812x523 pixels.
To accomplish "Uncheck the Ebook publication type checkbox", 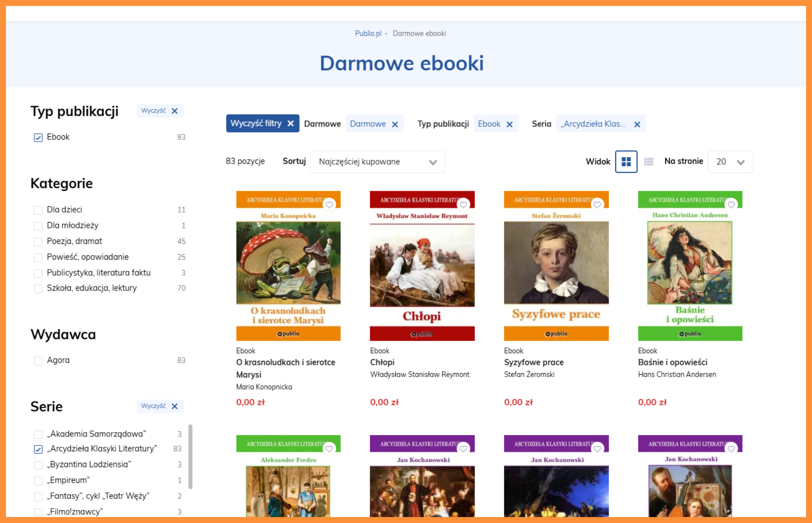I will click(38, 138).
